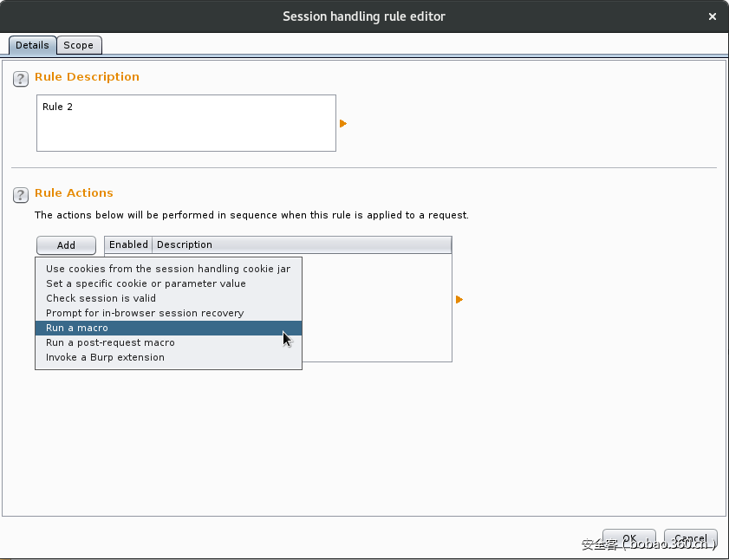
Task: Select Run a macro menu entry
Action: [77, 328]
